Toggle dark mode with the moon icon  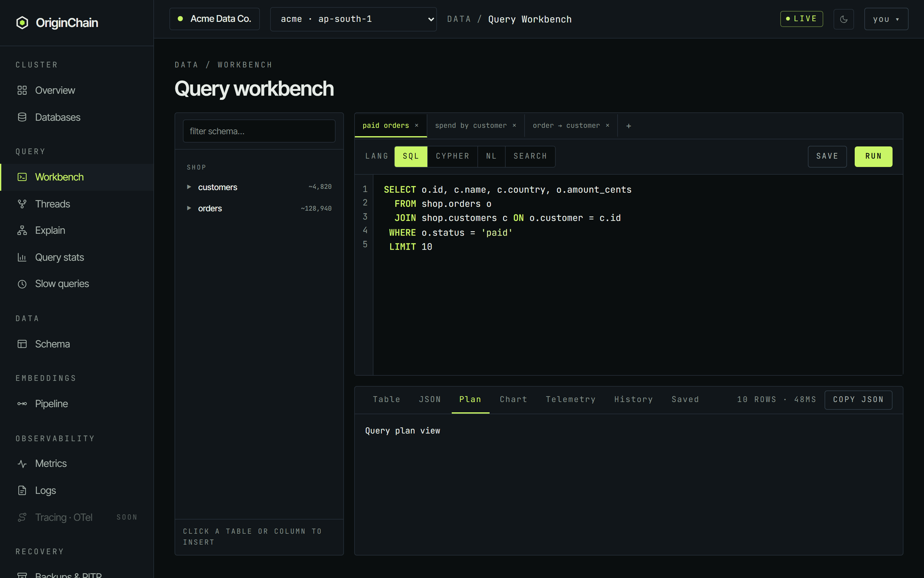pyautogui.click(x=844, y=19)
